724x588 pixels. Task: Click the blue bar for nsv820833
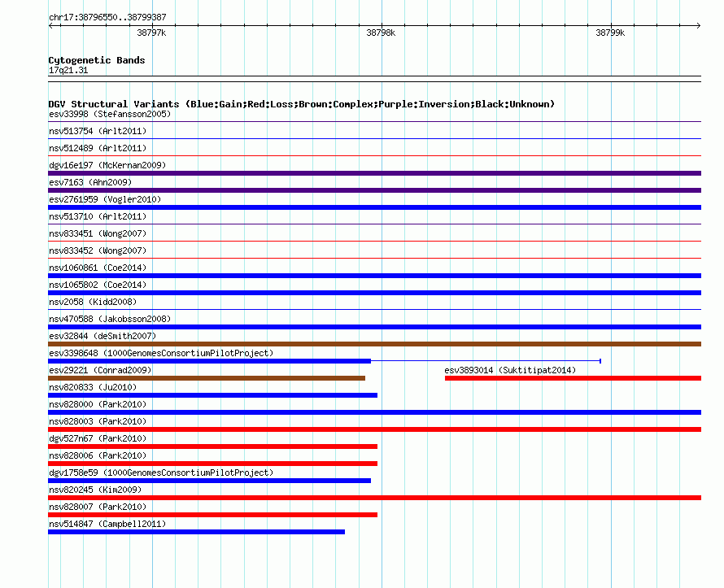pos(212,395)
